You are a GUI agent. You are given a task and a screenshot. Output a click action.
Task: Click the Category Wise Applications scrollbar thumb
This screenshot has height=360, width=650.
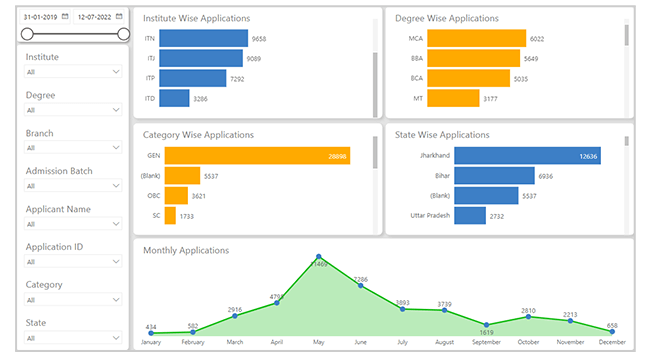point(375,152)
